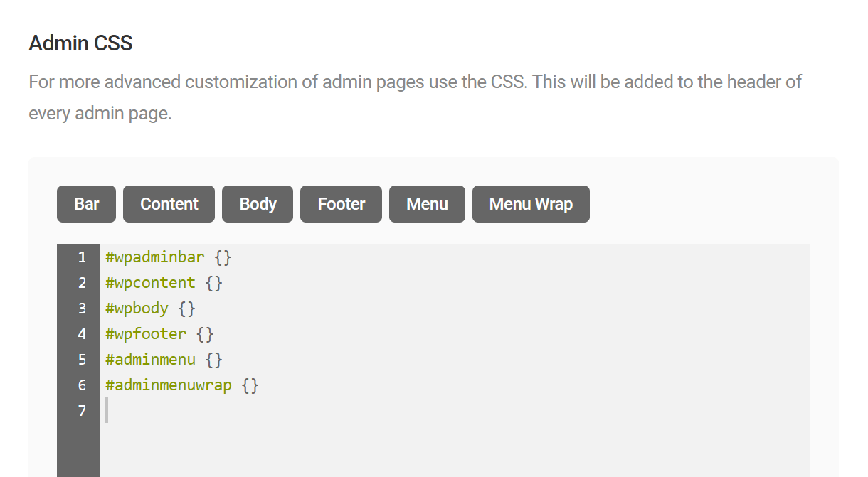Image resolution: width=868 pixels, height=477 pixels.
Task: Click the Bar snippet button
Action: [x=85, y=204]
